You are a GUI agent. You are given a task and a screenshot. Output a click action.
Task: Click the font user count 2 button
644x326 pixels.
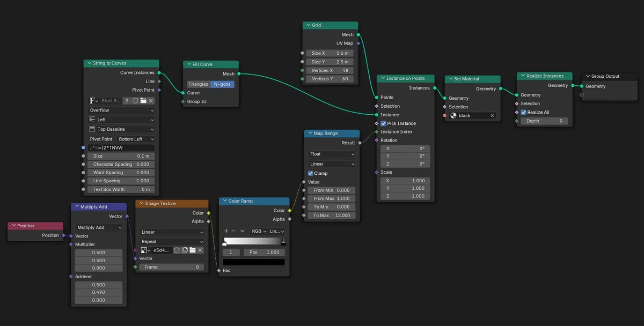127,101
